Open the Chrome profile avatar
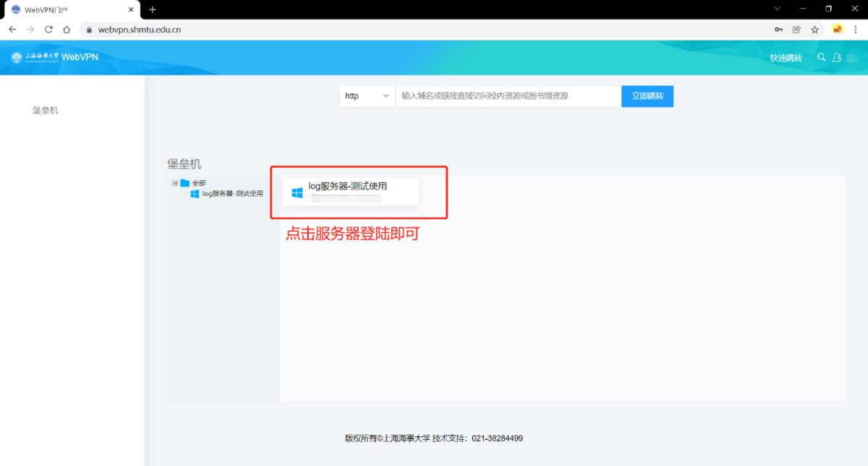 coord(838,30)
